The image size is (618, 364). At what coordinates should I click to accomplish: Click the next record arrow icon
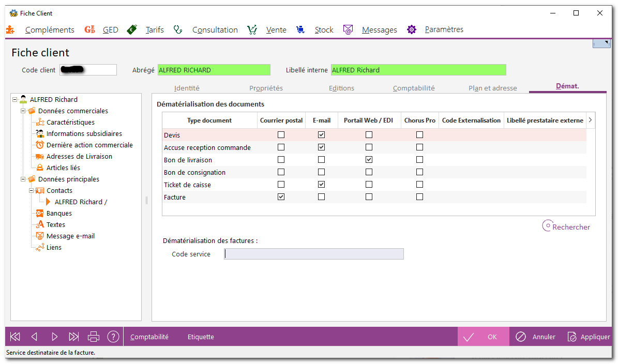point(54,337)
